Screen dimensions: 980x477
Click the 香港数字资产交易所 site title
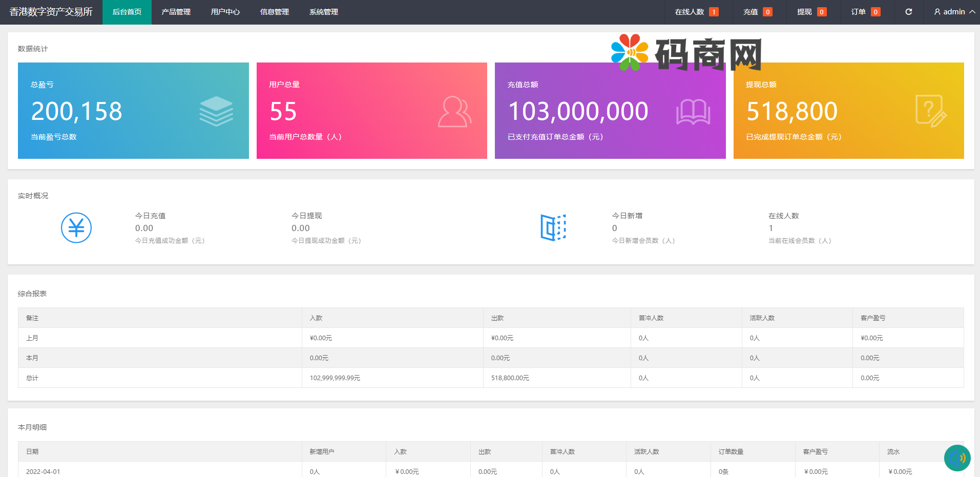(x=51, y=12)
